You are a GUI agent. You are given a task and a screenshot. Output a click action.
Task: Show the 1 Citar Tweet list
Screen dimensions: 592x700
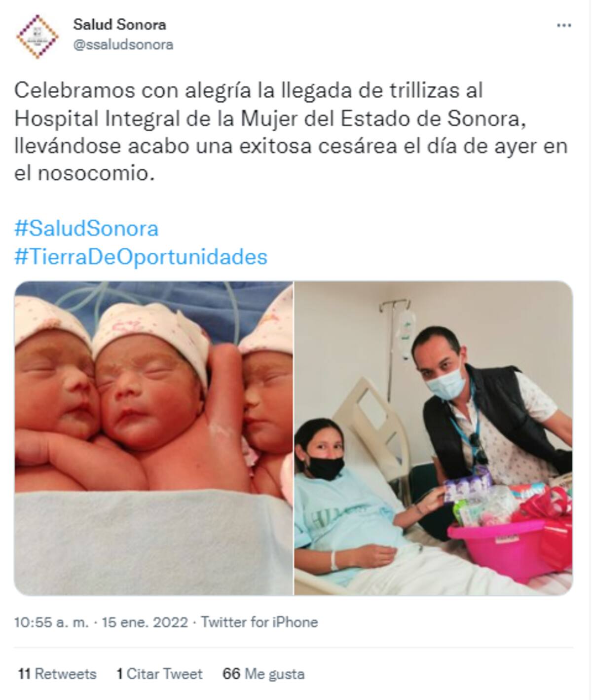(x=159, y=674)
